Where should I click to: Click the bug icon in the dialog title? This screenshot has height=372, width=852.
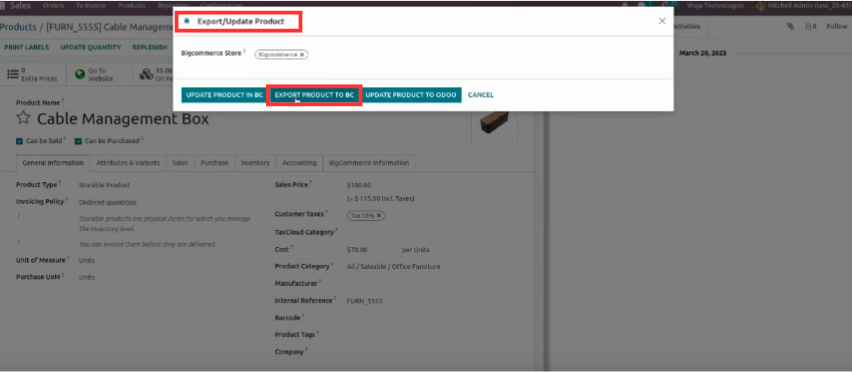[187, 21]
